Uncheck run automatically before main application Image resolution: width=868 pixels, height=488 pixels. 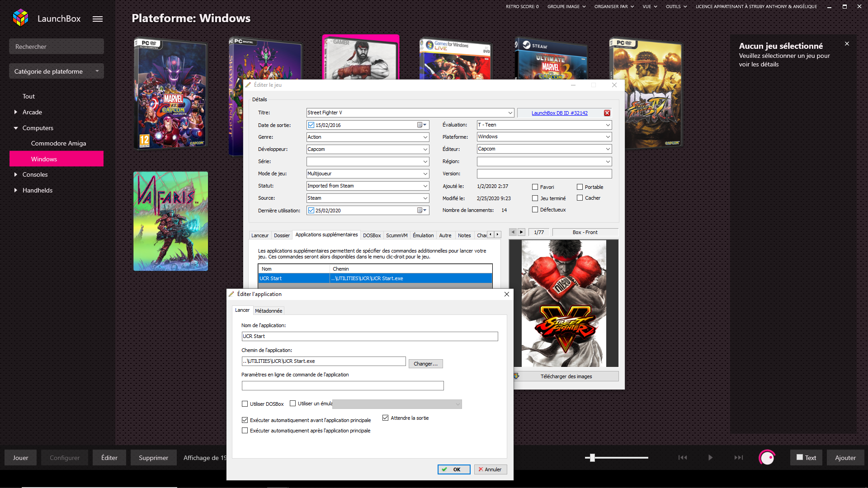coord(245,420)
